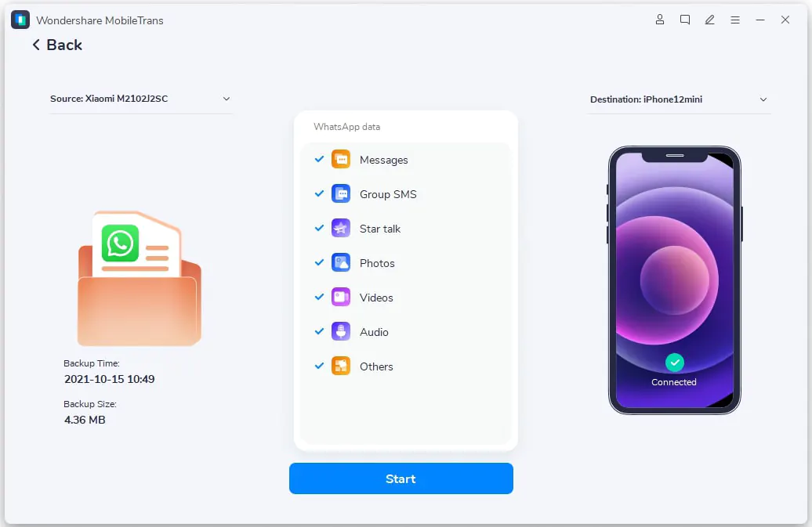Toggle the Audio checkbox
Viewport: 812px width, 527px height.
319,332
